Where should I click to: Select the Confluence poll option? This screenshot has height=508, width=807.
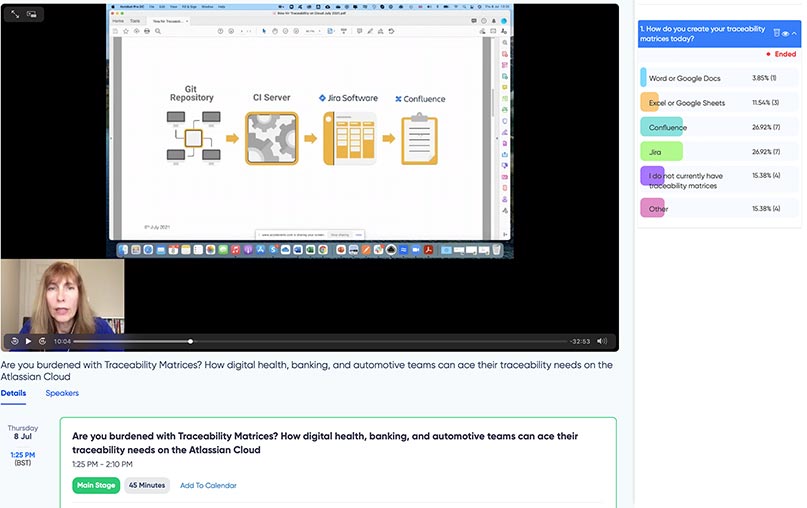[719, 127]
